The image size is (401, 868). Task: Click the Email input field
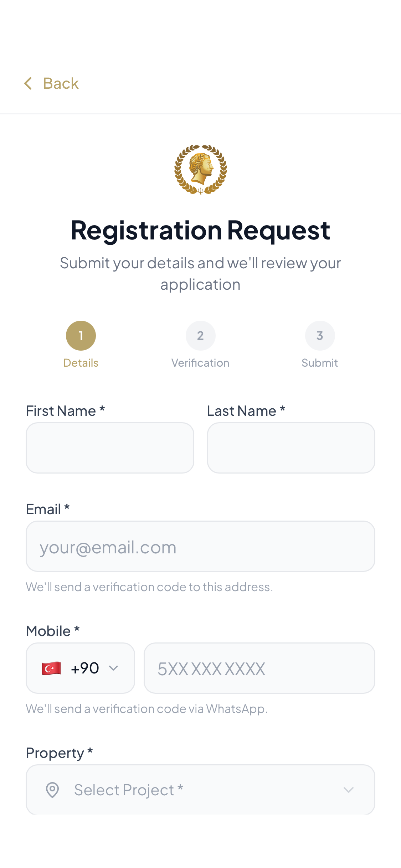click(x=201, y=546)
